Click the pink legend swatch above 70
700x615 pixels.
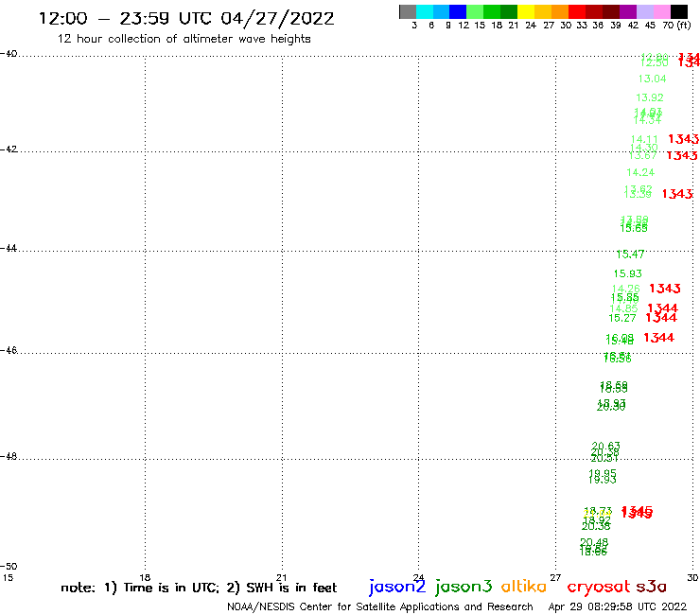tap(661, 12)
